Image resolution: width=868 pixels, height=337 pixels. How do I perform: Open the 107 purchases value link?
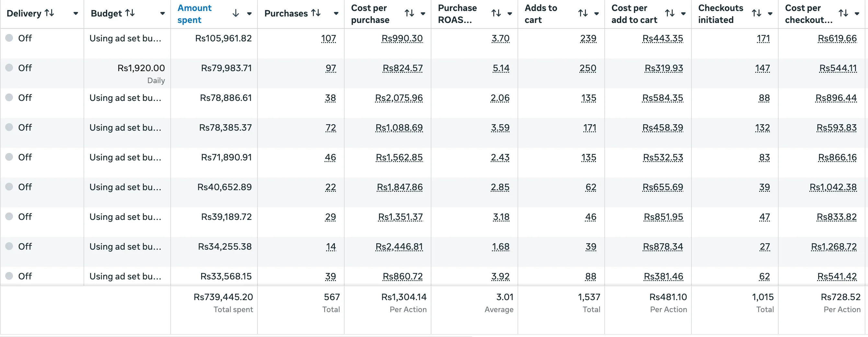tap(328, 38)
